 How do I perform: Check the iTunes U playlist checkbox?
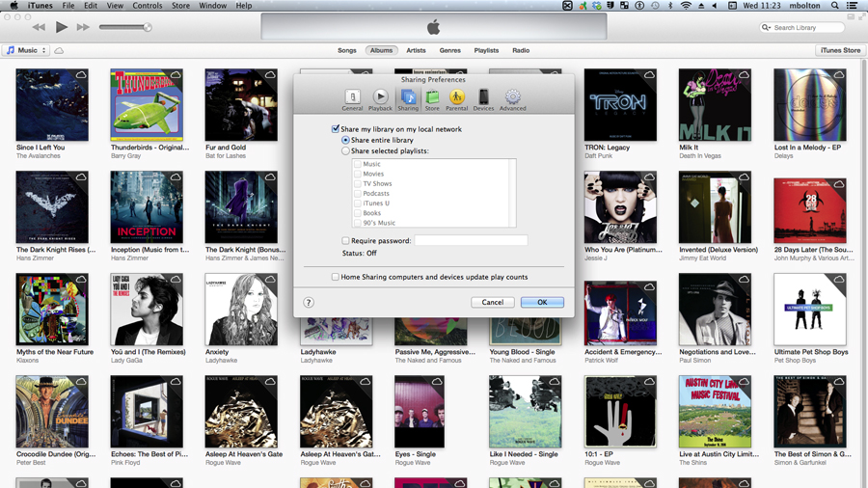pyautogui.click(x=358, y=203)
